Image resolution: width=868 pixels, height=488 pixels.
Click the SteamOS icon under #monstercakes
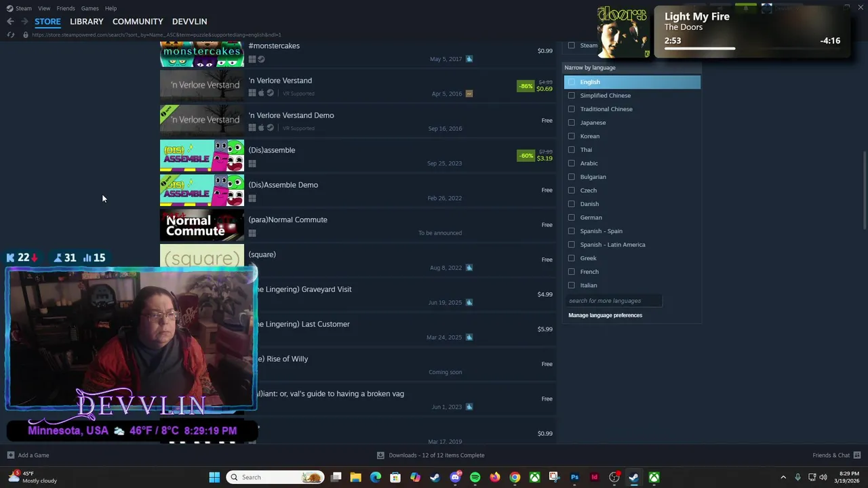(x=261, y=59)
